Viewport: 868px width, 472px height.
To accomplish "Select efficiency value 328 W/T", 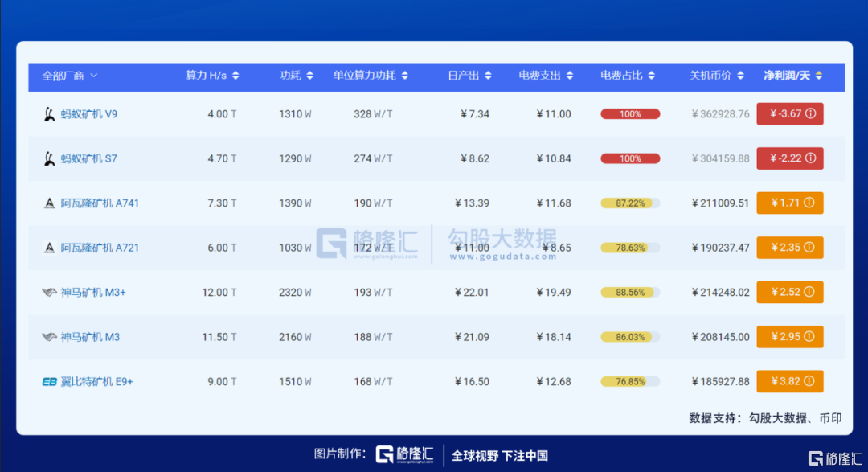I will coord(373,114).
